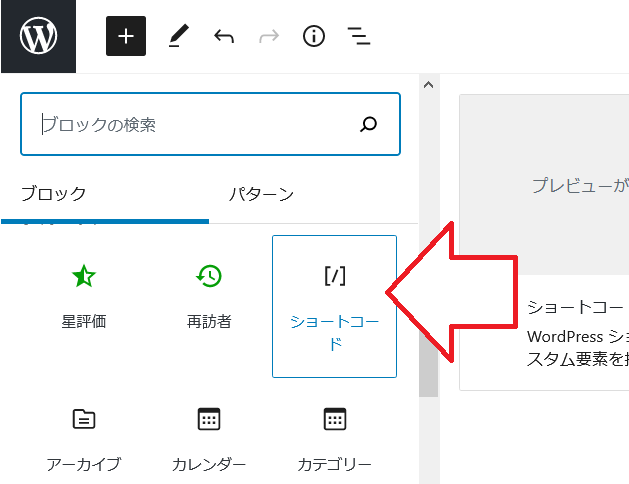
Task: Click the Undo arrow
Action: tap(224, 37)
